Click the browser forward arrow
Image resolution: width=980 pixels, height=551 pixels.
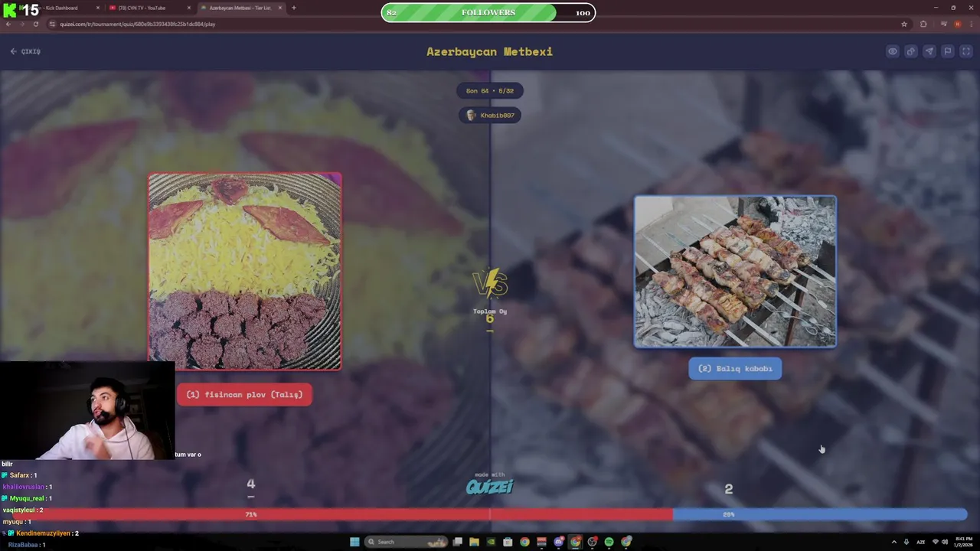pos(22,24)
